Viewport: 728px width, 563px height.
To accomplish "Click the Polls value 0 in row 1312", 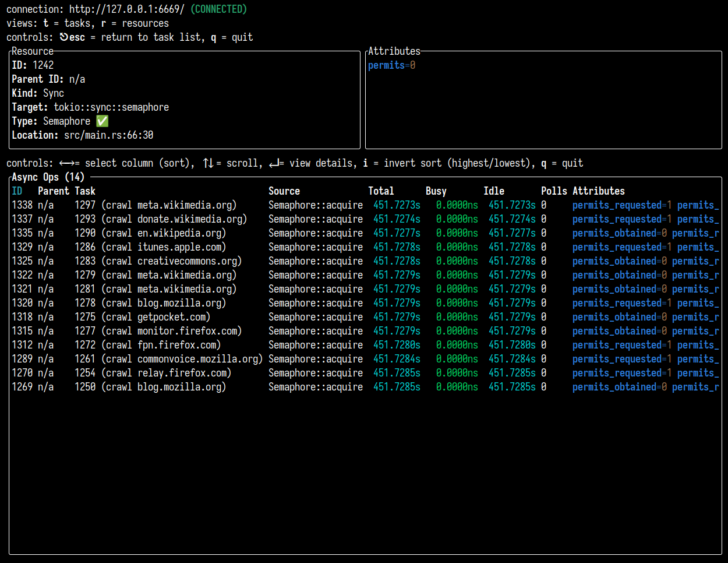I will pos(543,345).
